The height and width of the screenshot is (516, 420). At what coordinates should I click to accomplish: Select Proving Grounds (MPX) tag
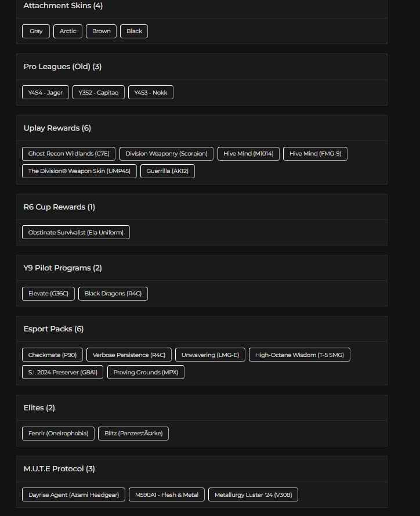tap(146, 373)
